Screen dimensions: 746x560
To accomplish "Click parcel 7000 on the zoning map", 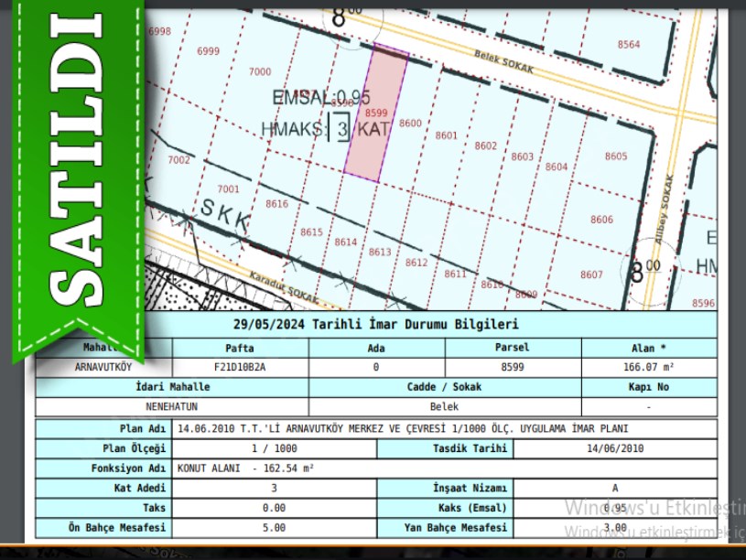I will pos(260,71).
